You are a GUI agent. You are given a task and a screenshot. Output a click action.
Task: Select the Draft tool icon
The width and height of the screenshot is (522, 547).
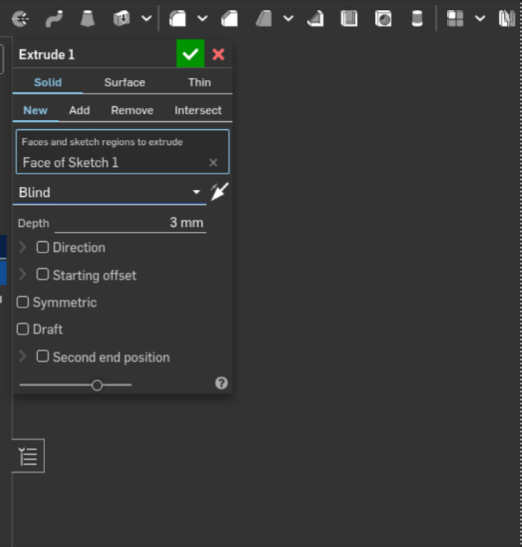click(x=264, y=18)
